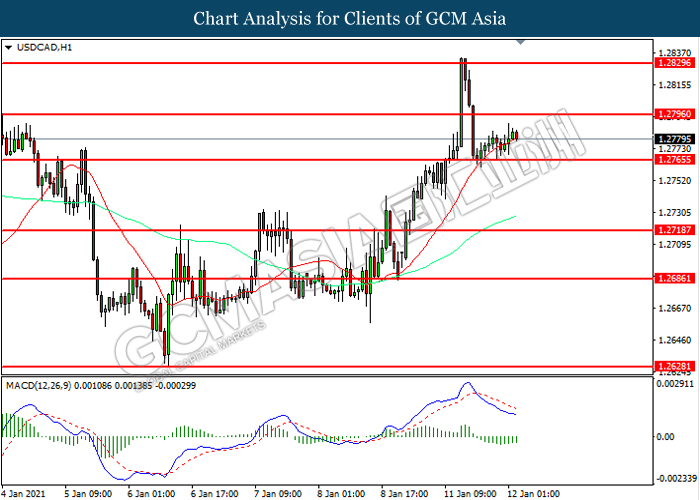Click the chart shift triangle marker

521,42
